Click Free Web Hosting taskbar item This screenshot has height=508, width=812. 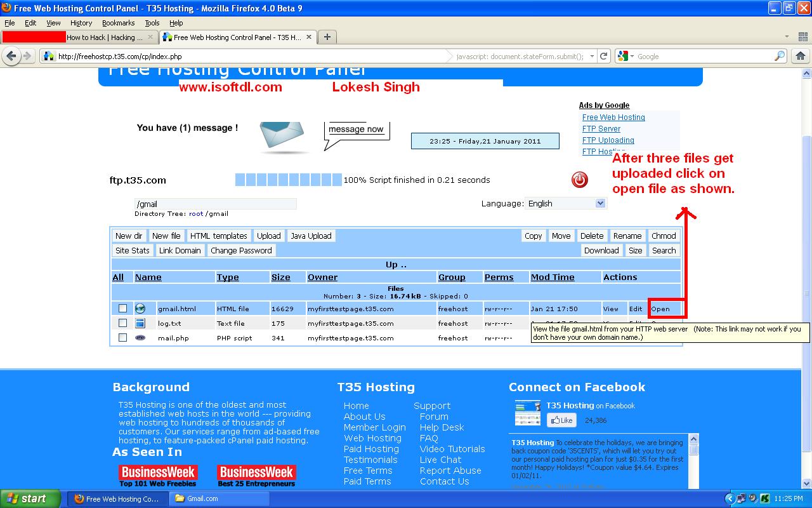coord(118,498)
